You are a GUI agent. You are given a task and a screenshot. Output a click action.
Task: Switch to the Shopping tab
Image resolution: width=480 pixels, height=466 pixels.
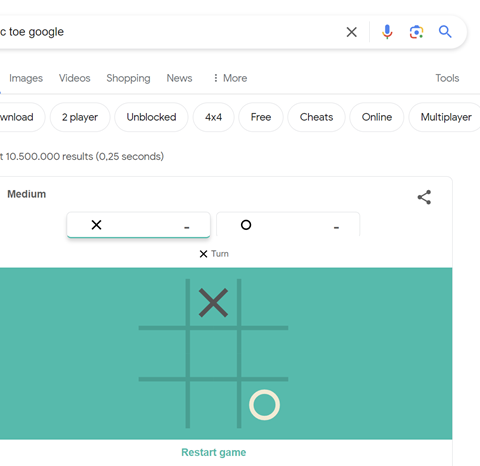[128, 78]
